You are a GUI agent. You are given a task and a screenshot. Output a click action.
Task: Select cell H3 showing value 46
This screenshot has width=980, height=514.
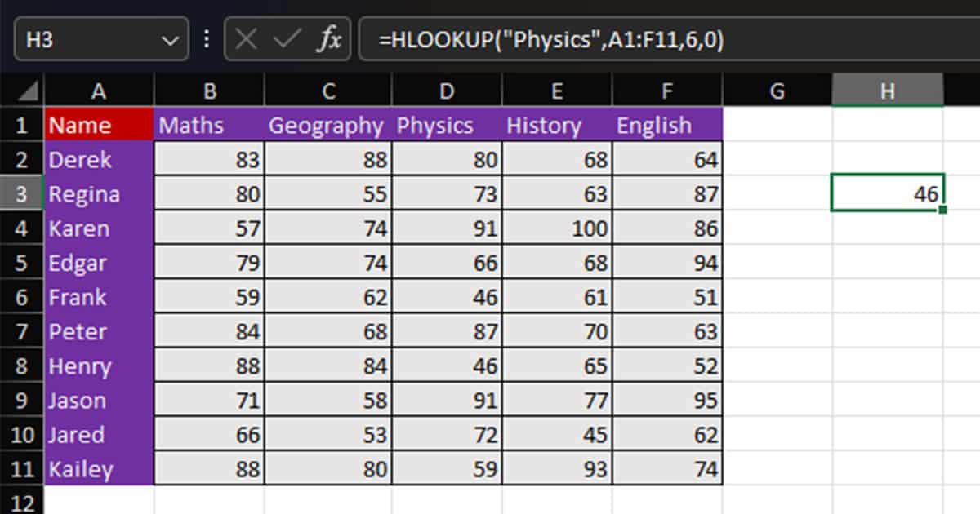point(888,194)
